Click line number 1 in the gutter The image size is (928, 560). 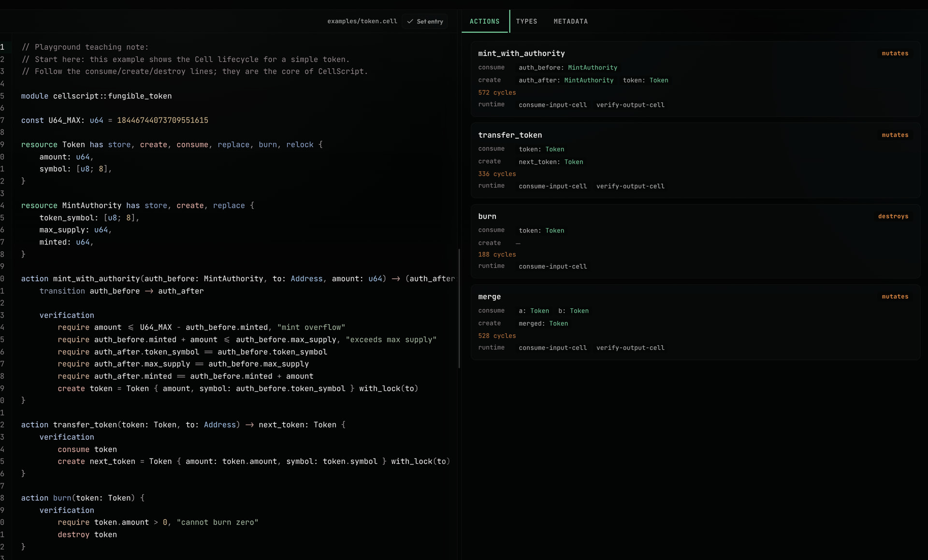pyautogui.click(x=3, y=47)
